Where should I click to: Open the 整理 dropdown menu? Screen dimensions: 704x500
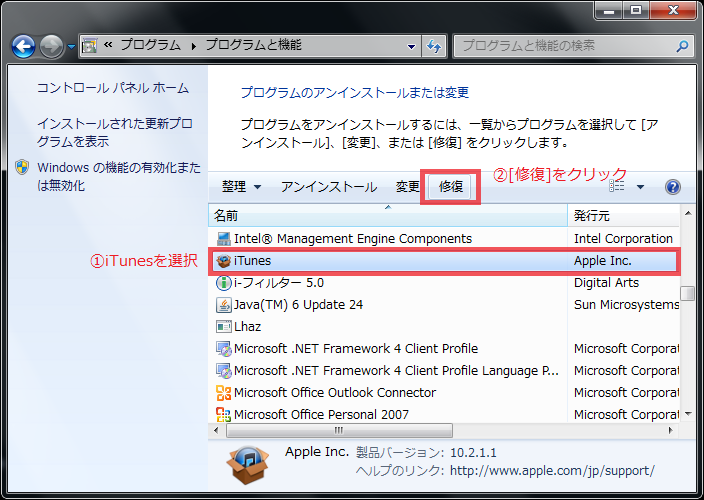click(x=241, y=187)
